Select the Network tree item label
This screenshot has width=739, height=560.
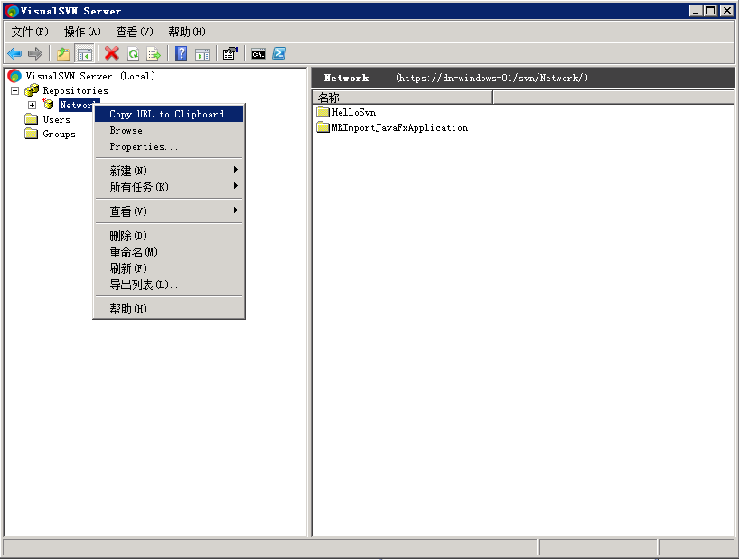point(76,105)
